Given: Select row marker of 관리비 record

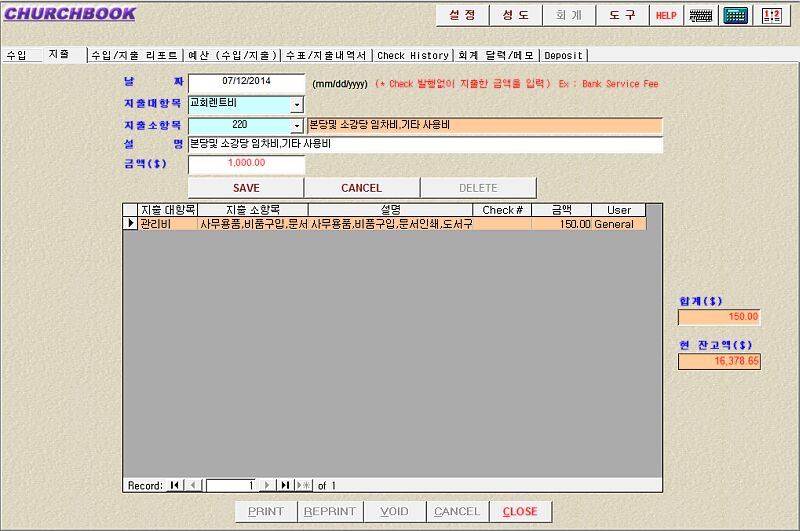Looking at the screenshot, I should click(x=130, y=223).
